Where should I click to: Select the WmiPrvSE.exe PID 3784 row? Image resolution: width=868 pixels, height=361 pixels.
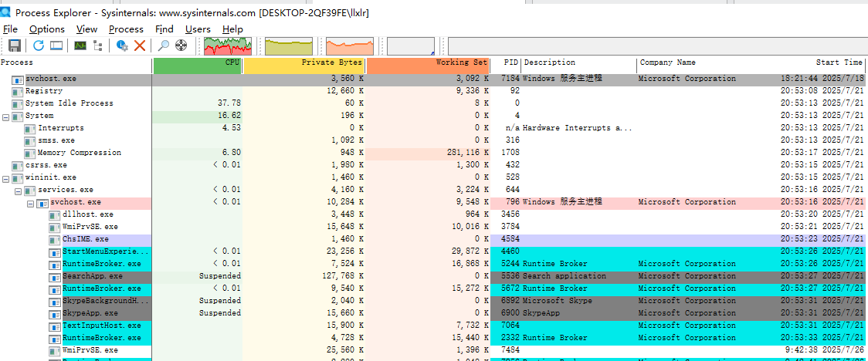click(434, 228)
